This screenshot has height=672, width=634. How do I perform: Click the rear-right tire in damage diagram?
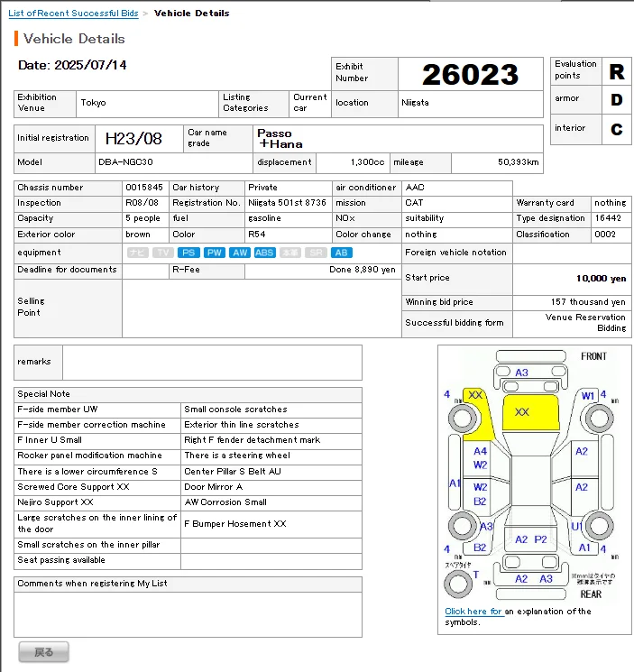(597, 526)
